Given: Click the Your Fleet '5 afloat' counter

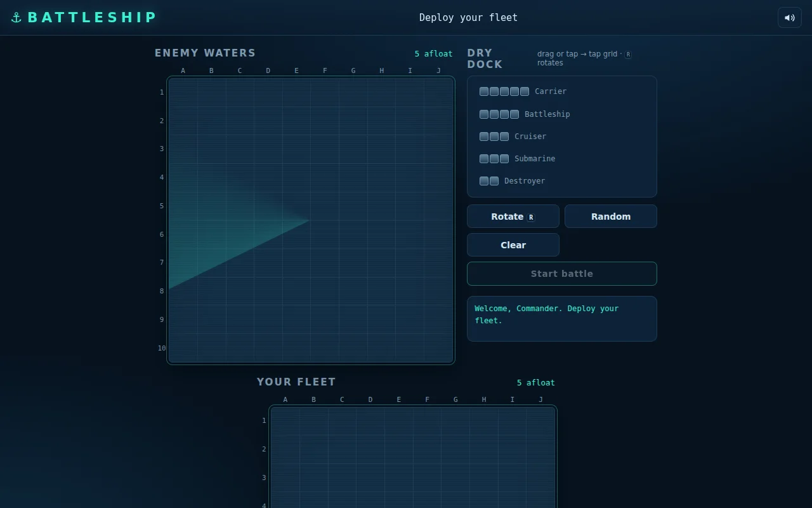Looking at the screenshot, I should [x=536, y=383].
